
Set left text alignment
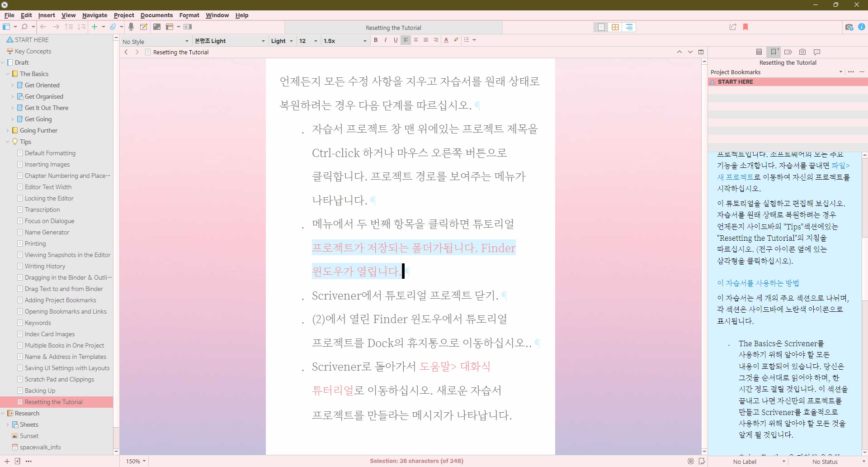(x=406, y=40)
